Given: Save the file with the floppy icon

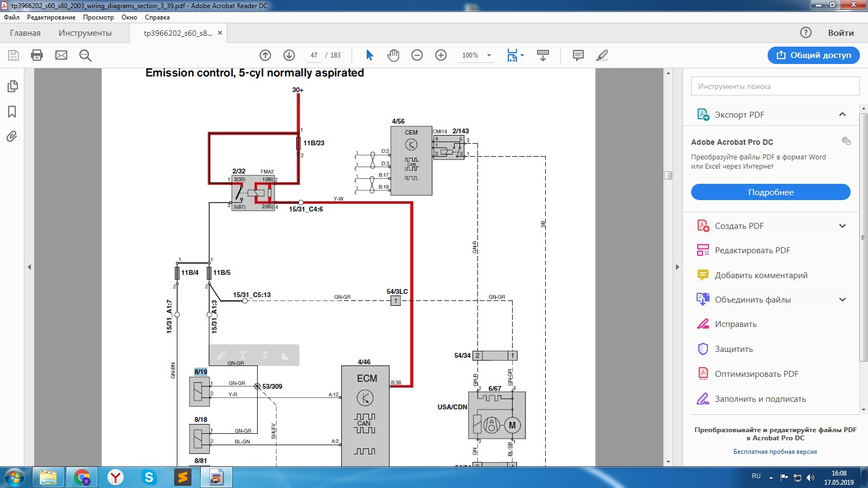Looking at the screenshot, I should tap(14, 55).
